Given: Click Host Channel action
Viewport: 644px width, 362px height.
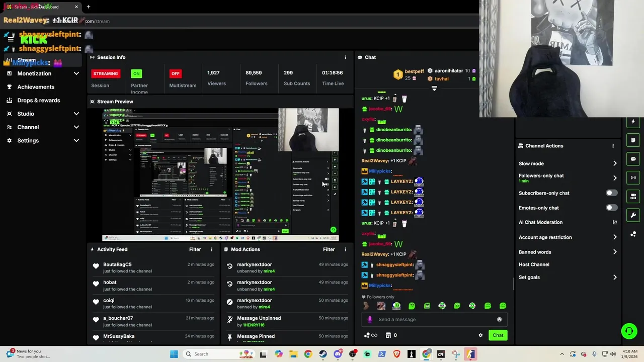Looking at the screenshot, I should (x=534, y=264).
